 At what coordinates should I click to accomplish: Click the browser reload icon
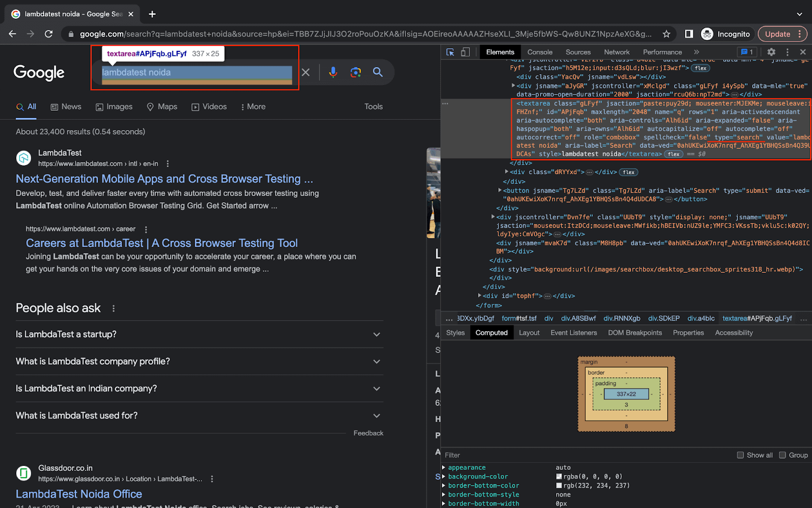pyautogui.click(x=49, y=34)
